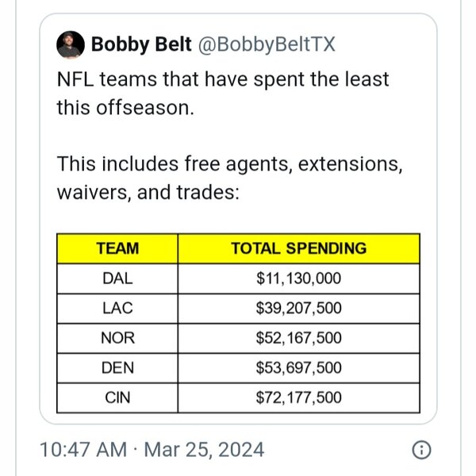Open the @BobbyBeltTX handle link
Screen dimensions: 476x476
(267, 45)
